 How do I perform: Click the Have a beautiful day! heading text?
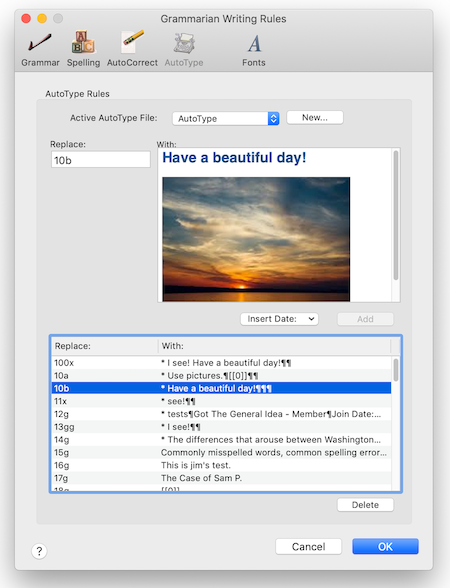pos(234,158)
